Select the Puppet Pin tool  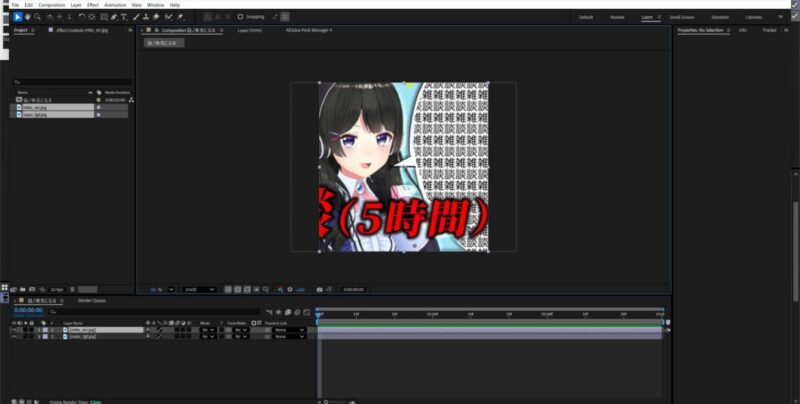[180, 17]
